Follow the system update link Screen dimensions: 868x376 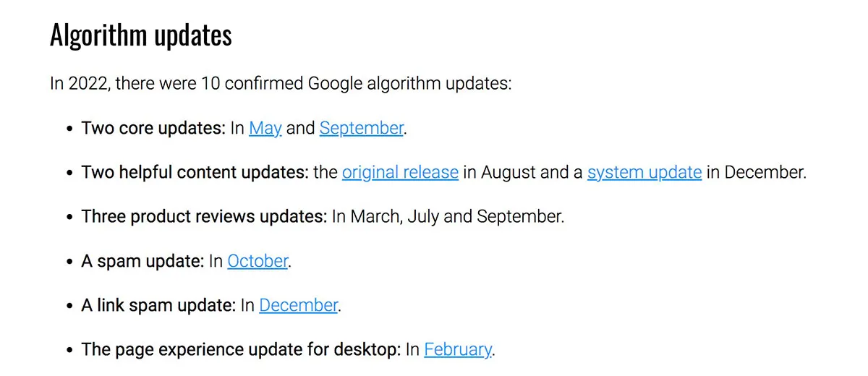(644, 172)
